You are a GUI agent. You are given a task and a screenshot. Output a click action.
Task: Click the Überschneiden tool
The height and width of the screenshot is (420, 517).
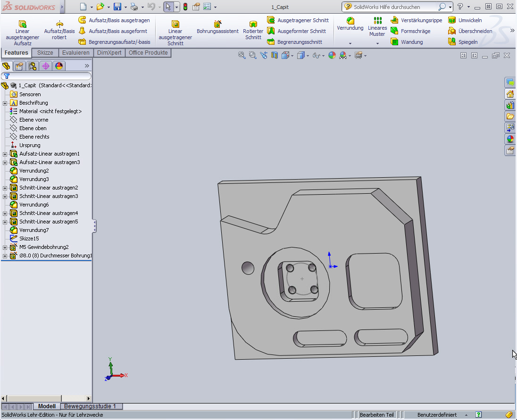click(470, 31)
